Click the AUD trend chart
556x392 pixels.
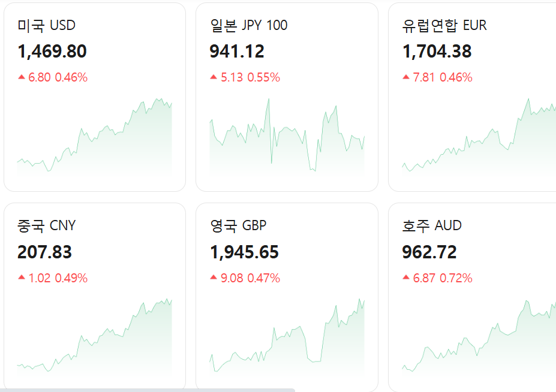[x=478, y=336]
